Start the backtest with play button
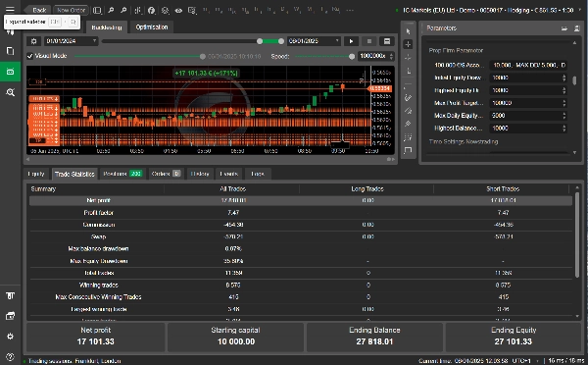 [351, 41]
